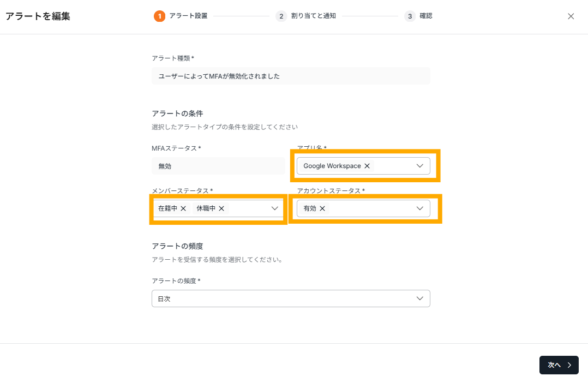Remove the 在籍中 member status tag

(183, 208)
